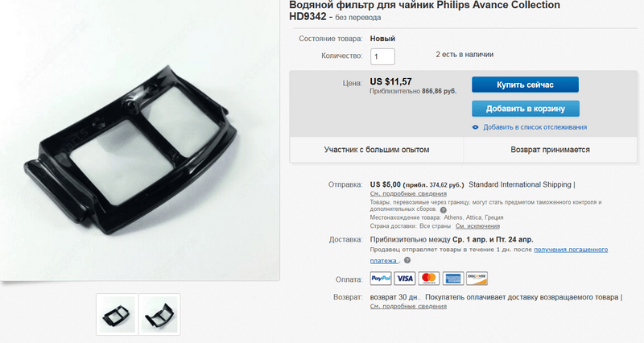Image resolution: width=644 pixels, height=343 pixels.
Task: Click the Discover card icon
Action: click(x=477, y=279)
